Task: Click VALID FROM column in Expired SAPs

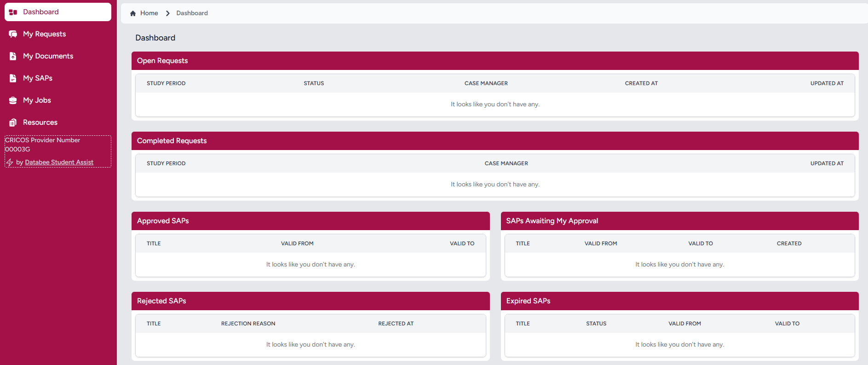Action: click(685, 324)
